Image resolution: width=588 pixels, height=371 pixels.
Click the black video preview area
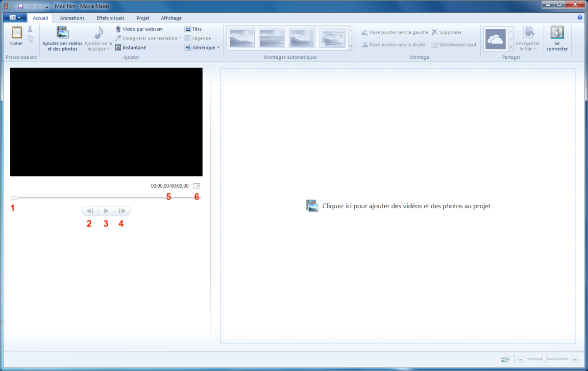pos(106,122)
